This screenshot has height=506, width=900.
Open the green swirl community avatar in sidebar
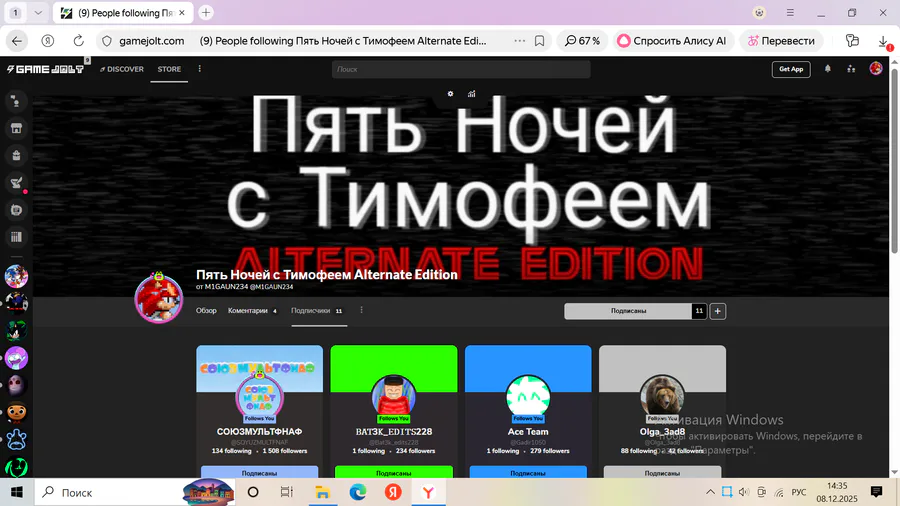(x=16, y=468)
